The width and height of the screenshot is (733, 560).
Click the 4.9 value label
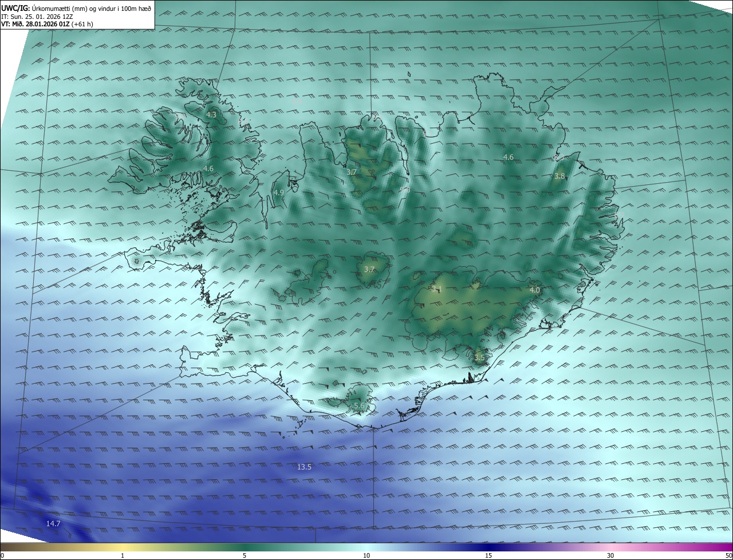point(279,193)
